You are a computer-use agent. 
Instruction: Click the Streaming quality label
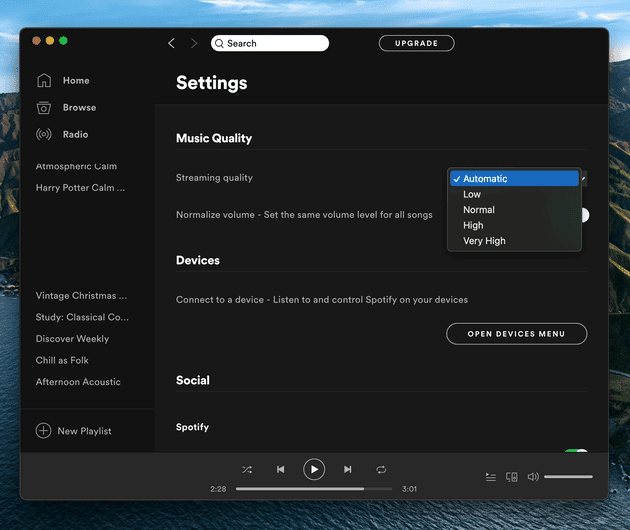click(x=214, y=178)
